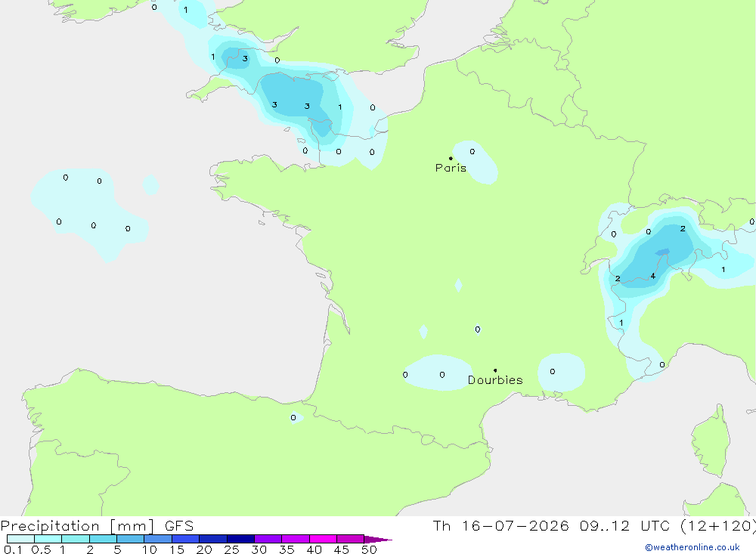Image resolution: width=756 pixels, height=554 pixels.
Task: Click the (12+120) forecast offset text
Action: pos(717,526)
